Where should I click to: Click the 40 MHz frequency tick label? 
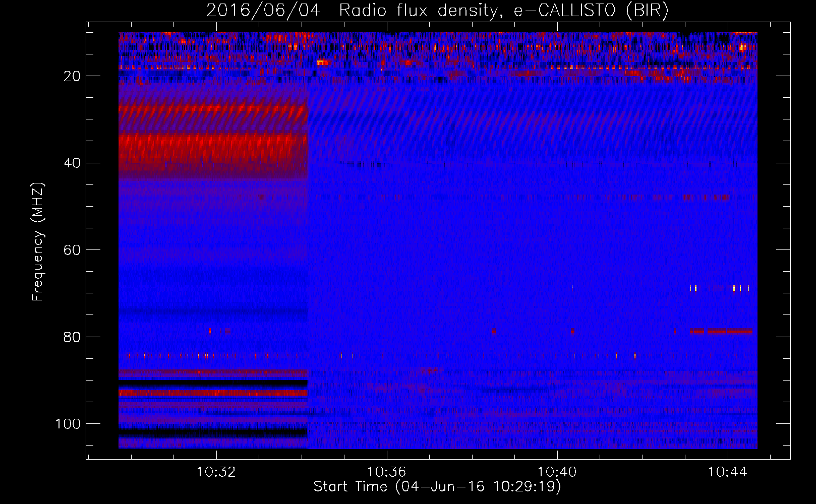coord(73,163)
